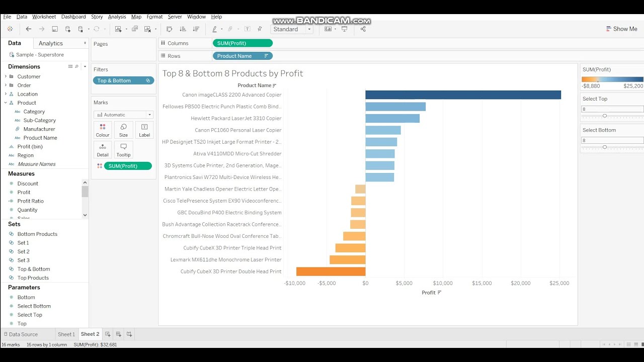Click the Redo forward arrow

[42, 29]
